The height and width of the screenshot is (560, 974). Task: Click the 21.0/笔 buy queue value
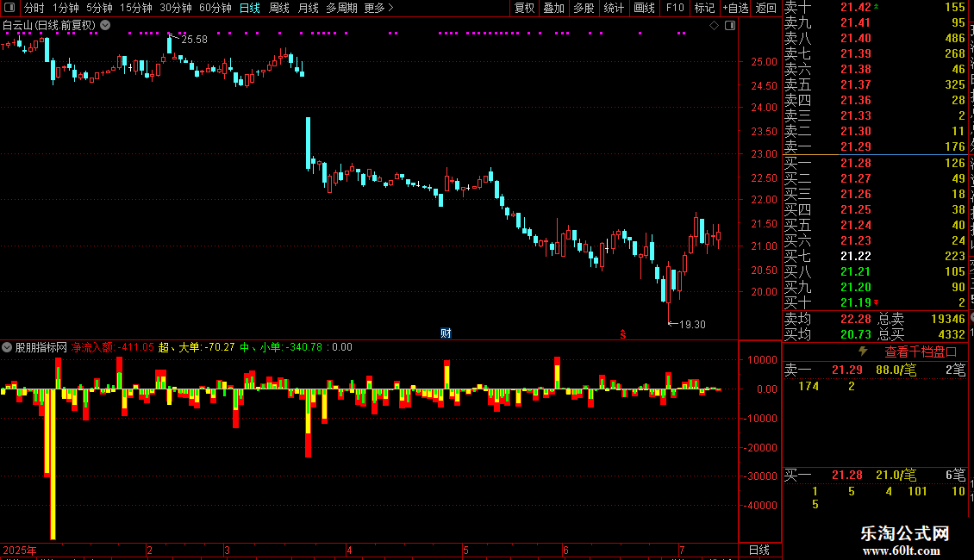pos(896,475)
